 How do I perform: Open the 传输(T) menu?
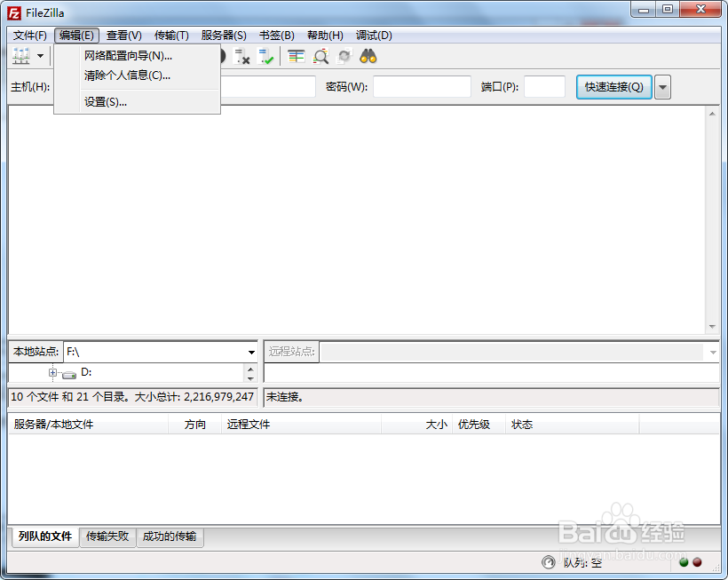click(x=171, y=36)
